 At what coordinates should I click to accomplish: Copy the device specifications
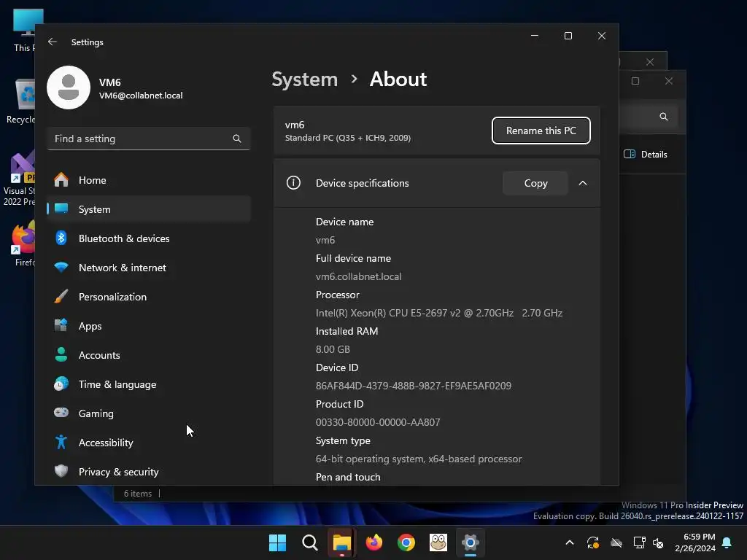[x=535, y=183]
